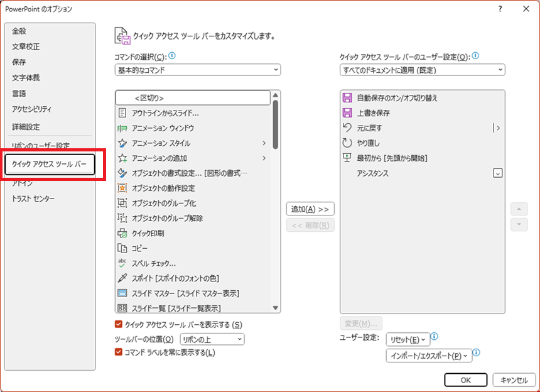Open トラスト センター settings category

tap(33, 199)
